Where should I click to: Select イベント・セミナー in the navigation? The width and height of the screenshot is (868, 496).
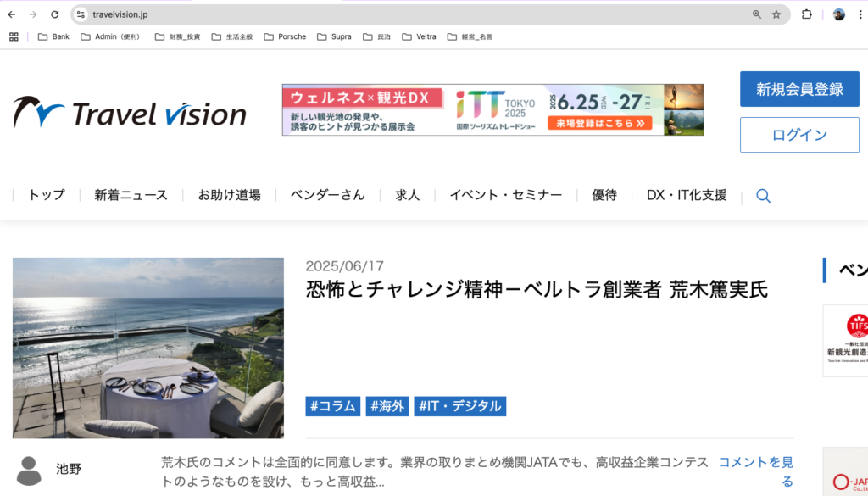click(505, 195)
